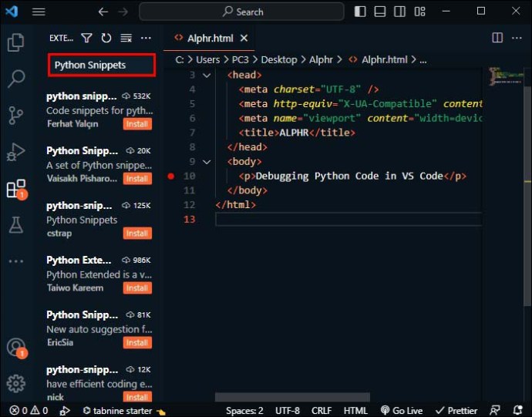532x417 pixels.
Task: Click the title bar Search box
Action: point(241,12)
